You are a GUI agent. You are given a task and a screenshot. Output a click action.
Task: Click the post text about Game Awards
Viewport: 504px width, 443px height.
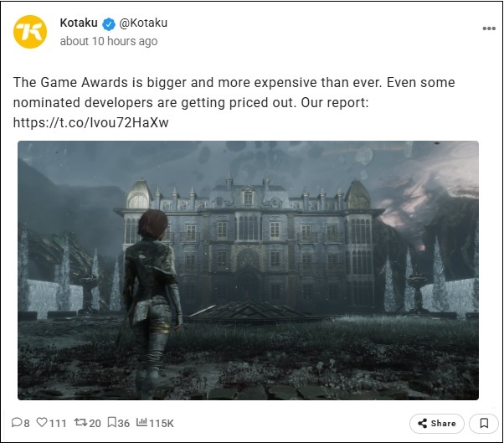[x=234, y=93]
